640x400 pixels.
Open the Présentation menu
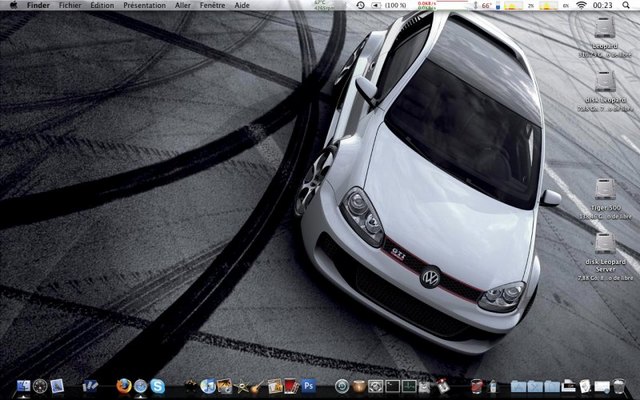pyautogui.click(x=144, y=6)
